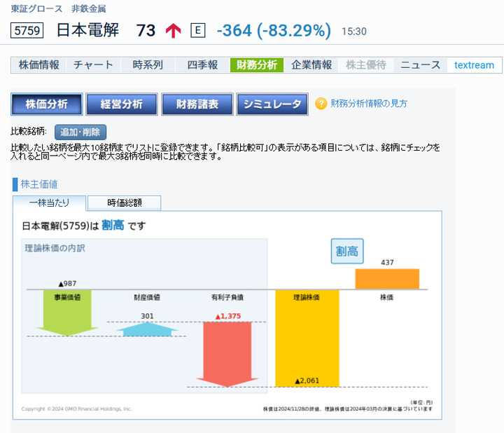Screen dimensions: 504x433
Task: Open the 株主優待 tab
Action: 366,65
